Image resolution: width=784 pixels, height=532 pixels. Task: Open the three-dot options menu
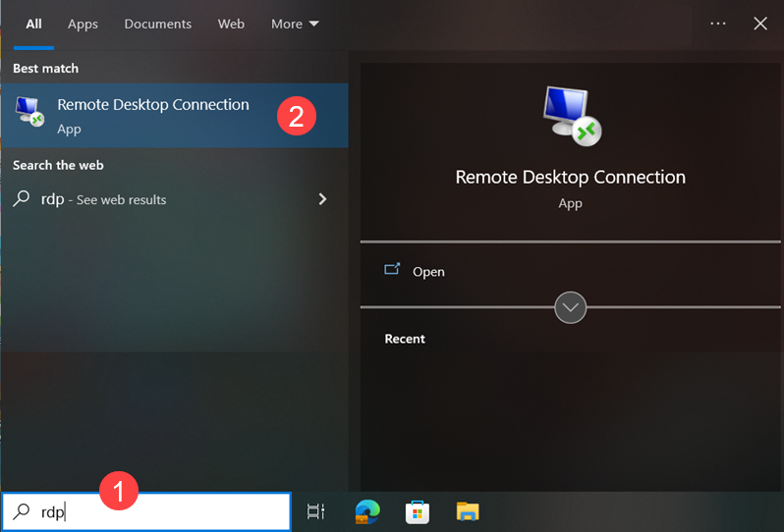[x=718, y=24]
